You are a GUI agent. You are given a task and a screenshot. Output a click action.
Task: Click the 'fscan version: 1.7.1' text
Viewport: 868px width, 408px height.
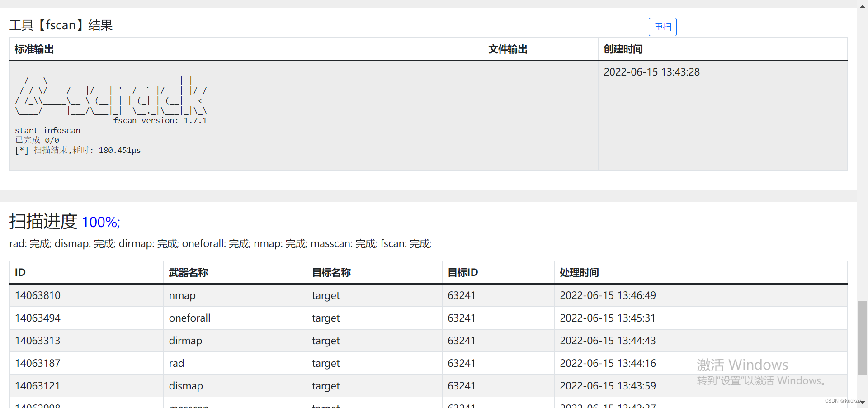tap(160, 120)
